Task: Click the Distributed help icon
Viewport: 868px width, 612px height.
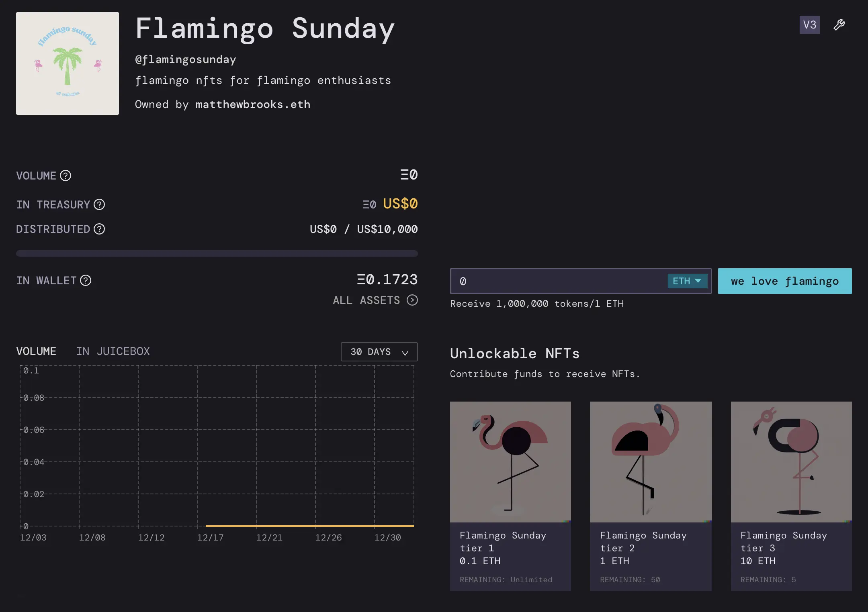Action: coord(99,229)
